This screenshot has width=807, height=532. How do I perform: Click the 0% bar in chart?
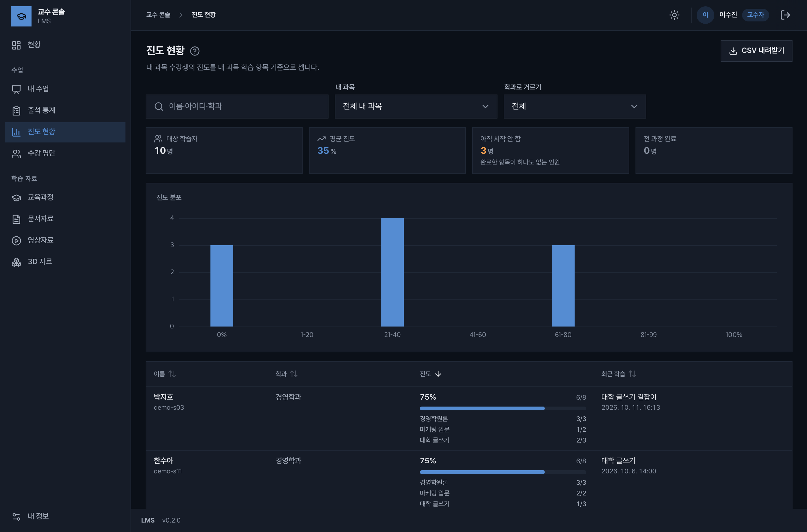pyautogui.click(x=222, y=286)
